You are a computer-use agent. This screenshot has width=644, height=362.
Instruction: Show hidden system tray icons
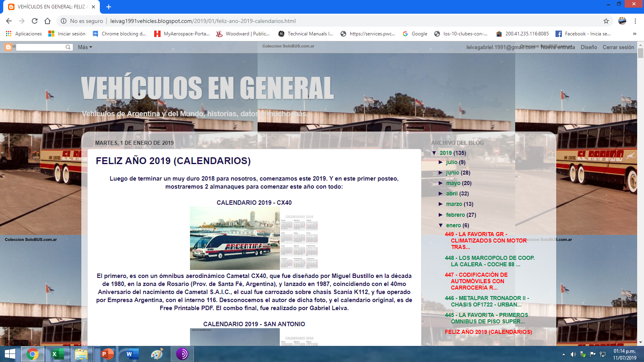pos(563,354)
